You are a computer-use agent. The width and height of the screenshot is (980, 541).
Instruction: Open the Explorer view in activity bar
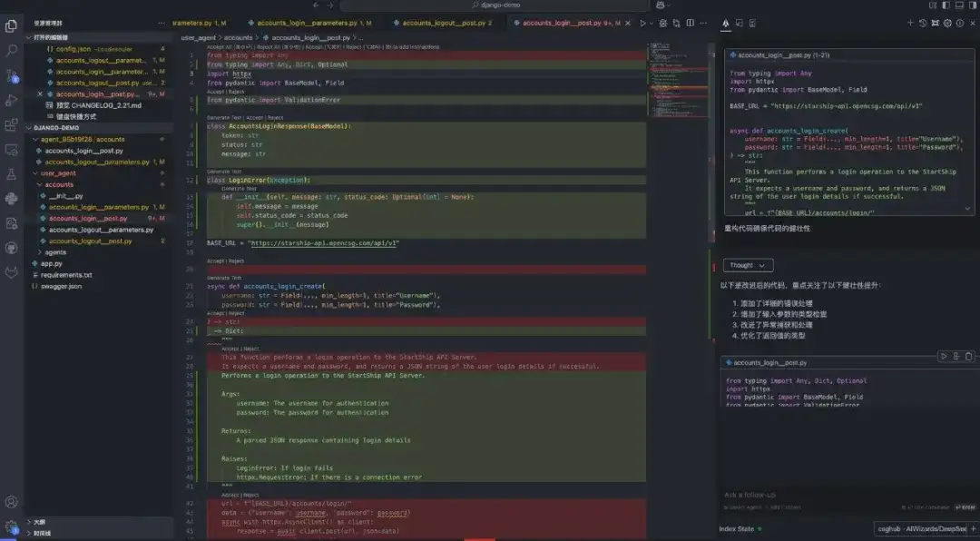[11, 26]
